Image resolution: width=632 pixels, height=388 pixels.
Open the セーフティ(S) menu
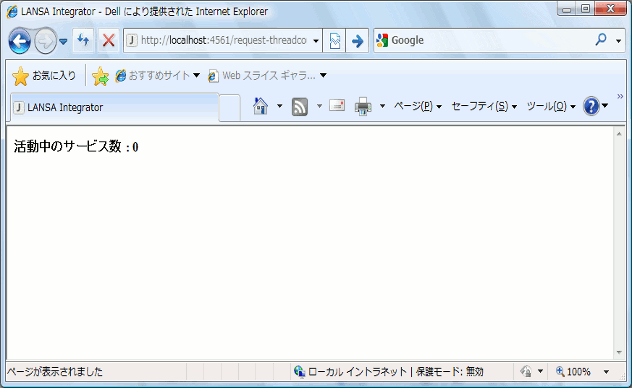click(484, 106)
